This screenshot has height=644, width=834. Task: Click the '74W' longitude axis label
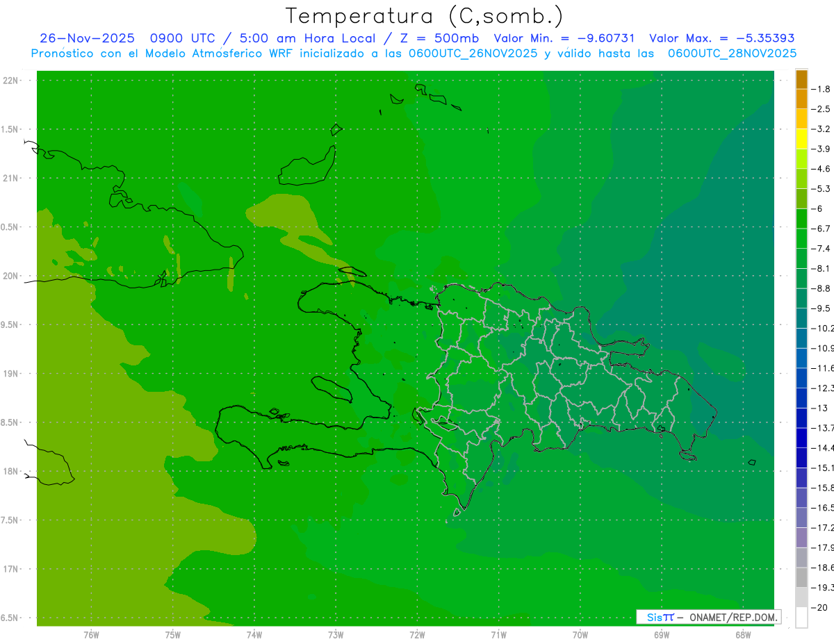[x=254, y=634]
